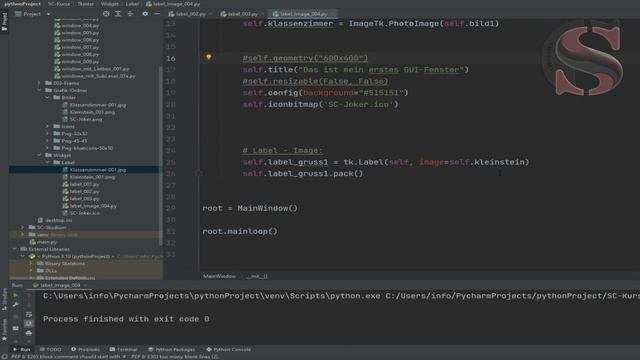Image resolution: width=640 pixels, height=360 pixels.
Task: Collapse the Grafik-Ordner folder
Action: click(39, 90)
